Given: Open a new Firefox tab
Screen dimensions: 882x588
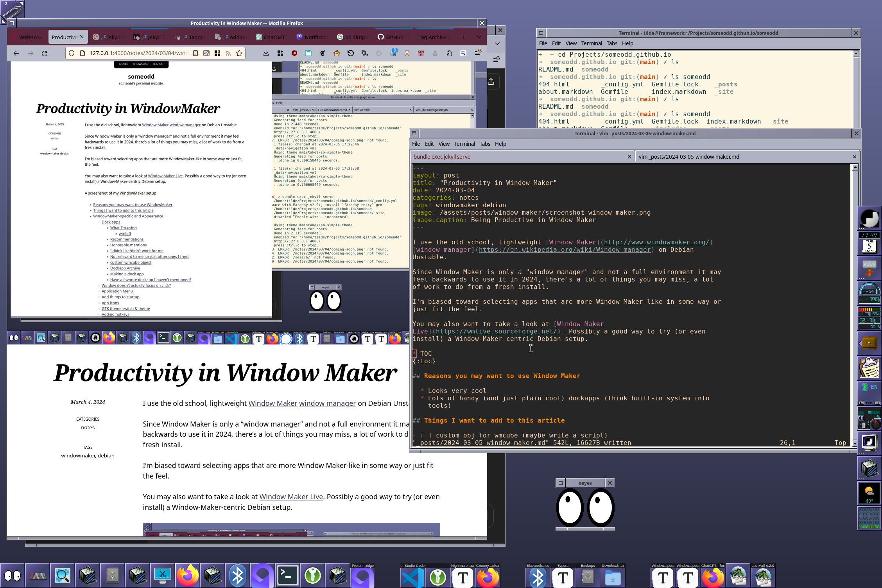Looking at the screenshot, I should (x=463, y=37).
